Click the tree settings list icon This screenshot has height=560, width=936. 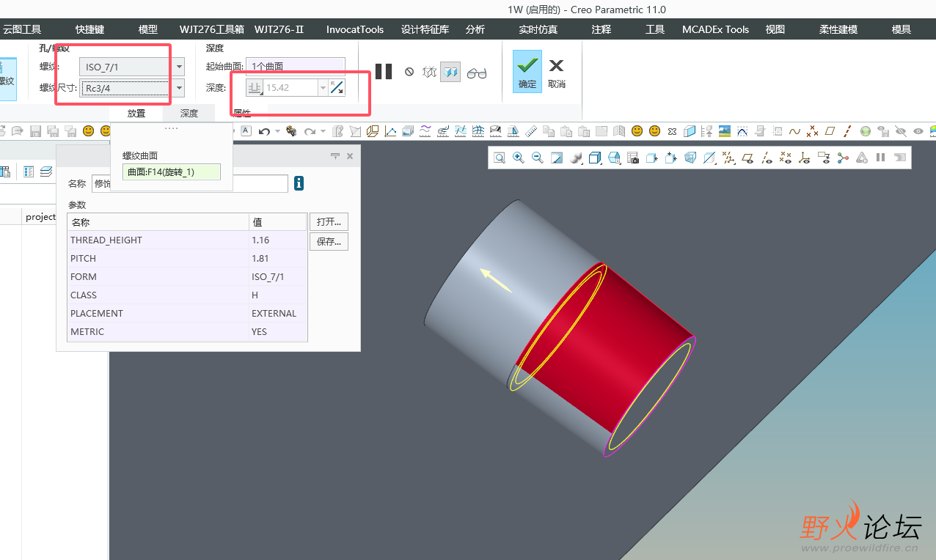tap(29, 172)
